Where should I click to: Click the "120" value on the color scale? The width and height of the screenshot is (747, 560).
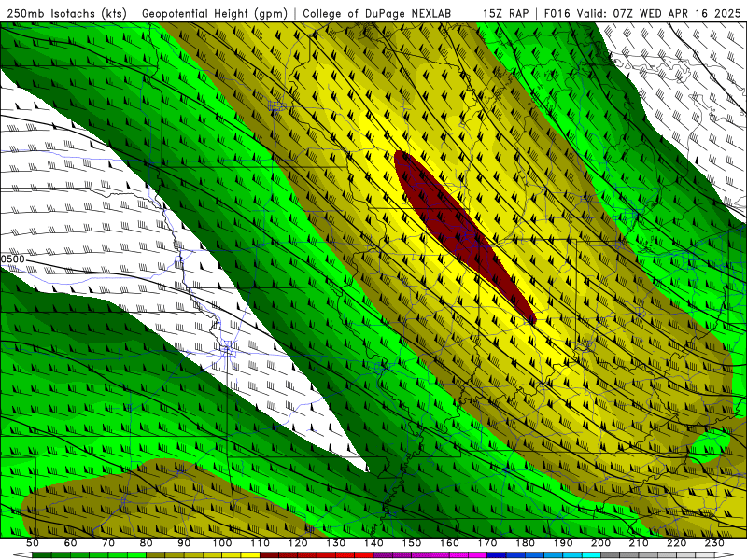tap(298, 543)
